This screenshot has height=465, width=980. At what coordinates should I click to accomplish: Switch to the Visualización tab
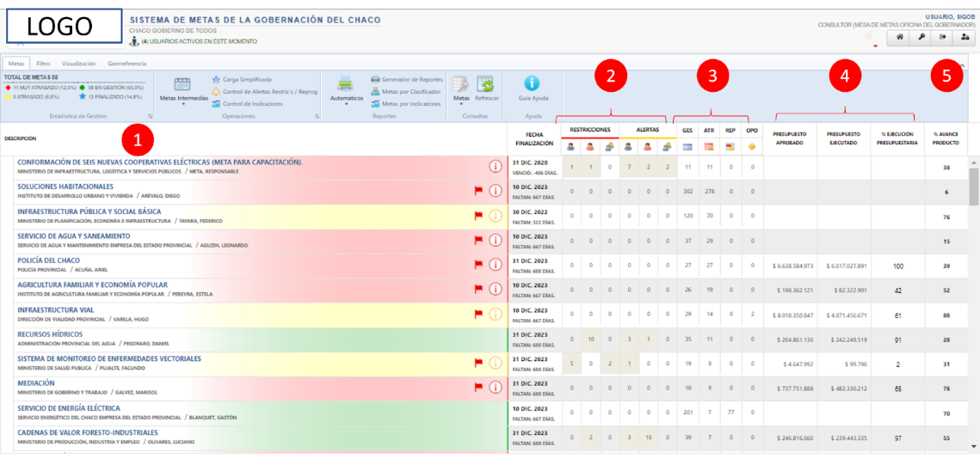click(79, 64)
